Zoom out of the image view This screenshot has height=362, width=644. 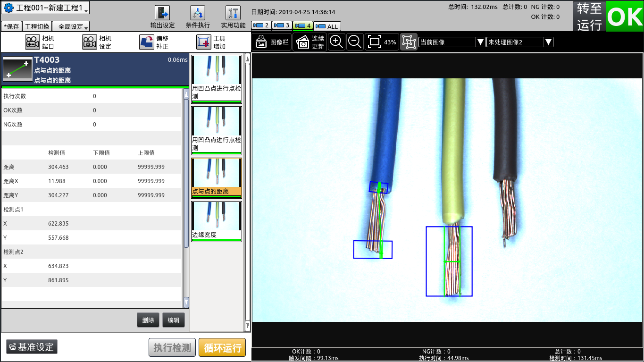(354, 42)
